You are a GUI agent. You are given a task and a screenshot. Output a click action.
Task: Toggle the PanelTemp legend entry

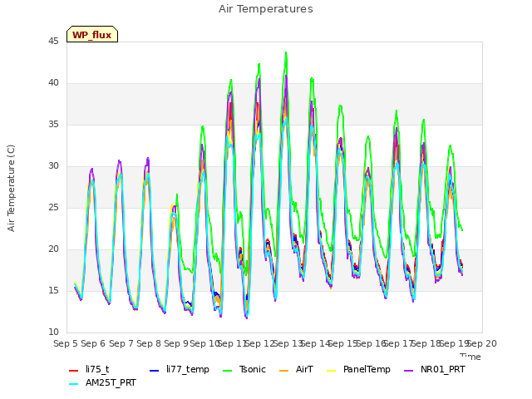pos(358,369)
